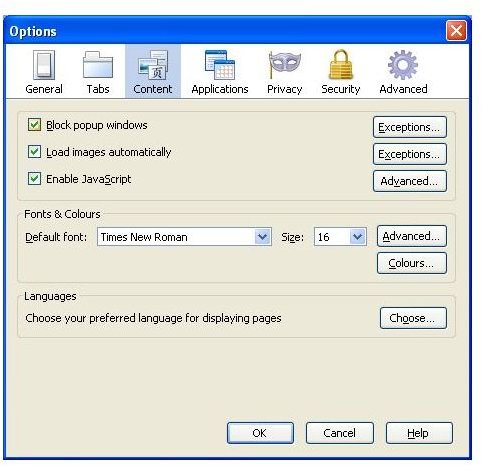This screenshot has width=482, height=466.
Task: Click the Times New Roman combo box
Action: pyautogui.click(x=184, y=237)
